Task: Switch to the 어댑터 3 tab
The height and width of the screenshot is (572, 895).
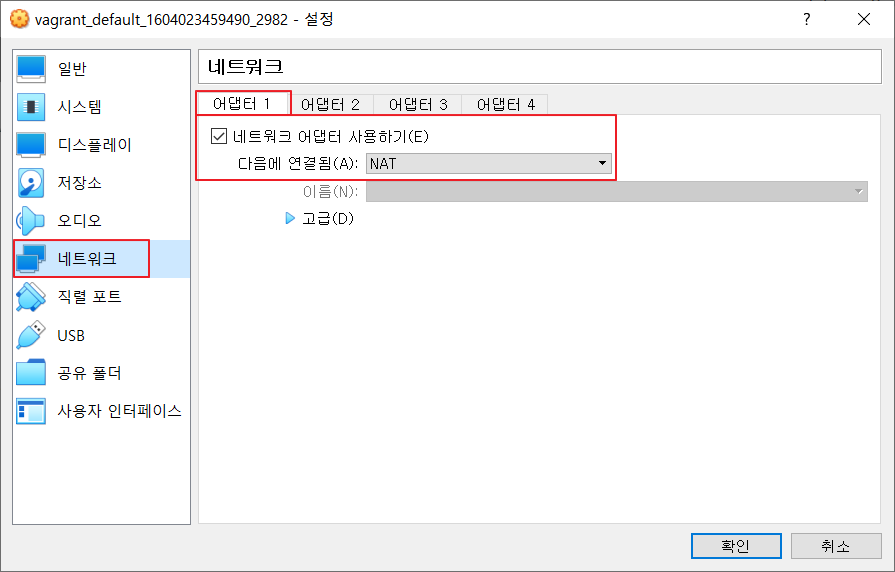Action: [x=418, y=104]
